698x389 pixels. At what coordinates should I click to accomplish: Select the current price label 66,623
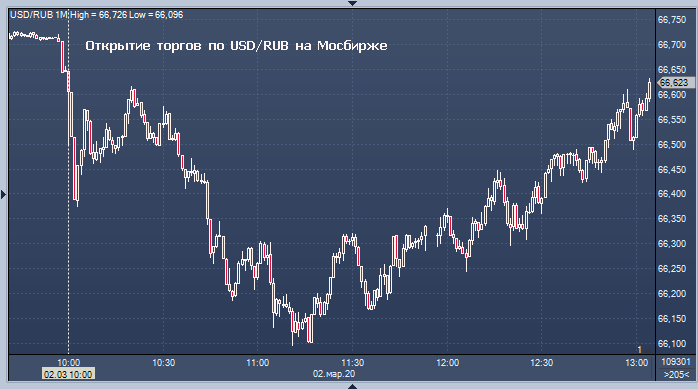click(675, 82)
